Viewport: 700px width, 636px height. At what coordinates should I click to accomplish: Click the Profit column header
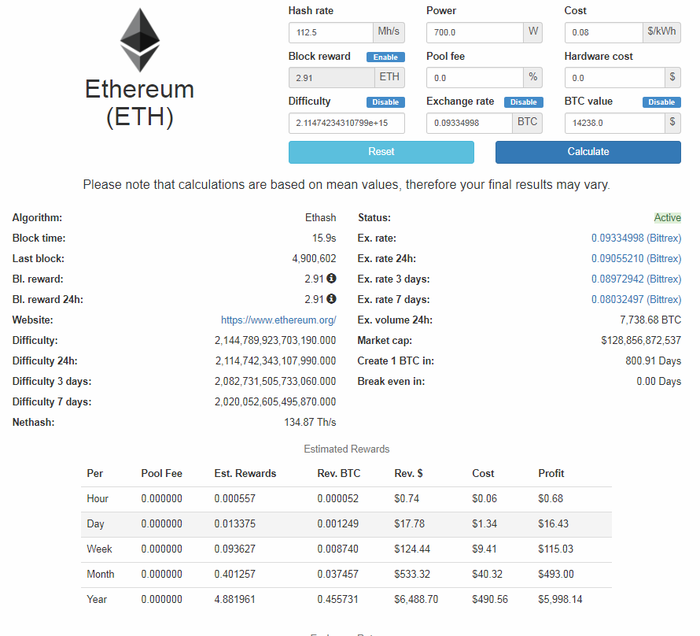(551, 474)
